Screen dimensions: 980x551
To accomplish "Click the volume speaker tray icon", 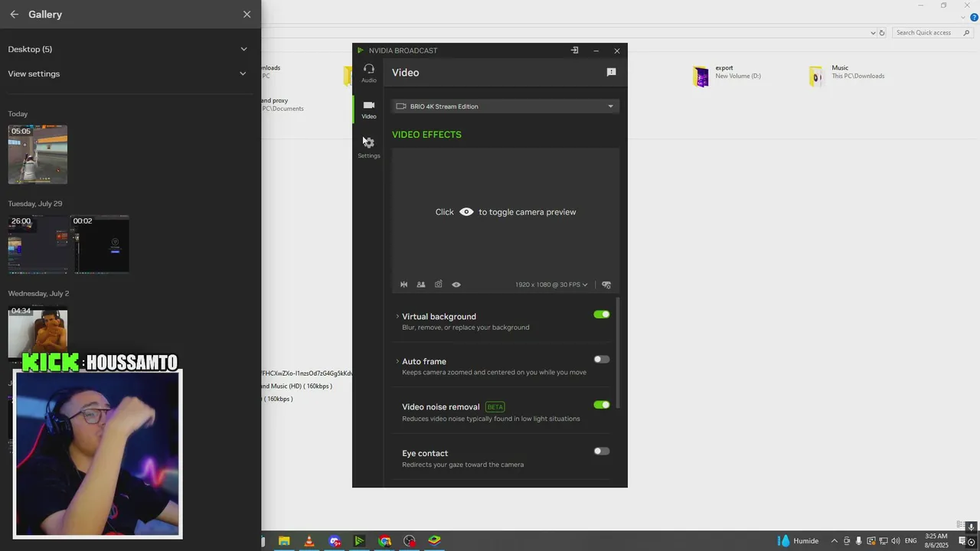I will (x=895, y=541).
